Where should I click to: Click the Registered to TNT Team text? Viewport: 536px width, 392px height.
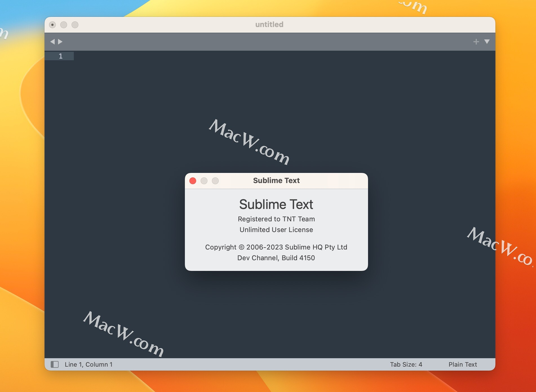[276, 219]
